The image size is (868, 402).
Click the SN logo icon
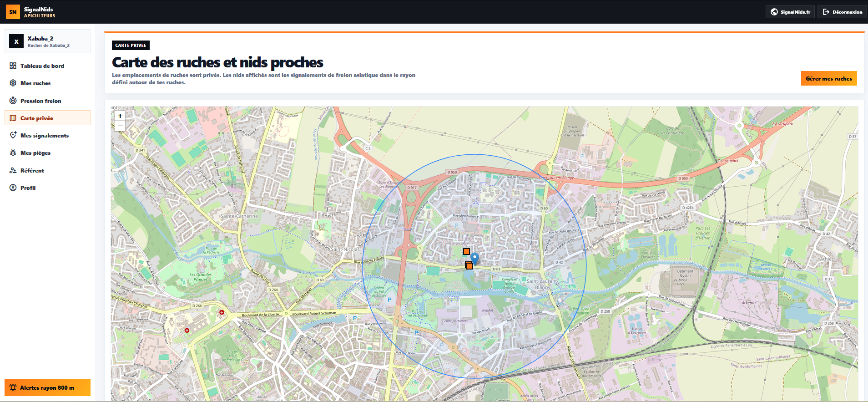click(x=13, y=12)
